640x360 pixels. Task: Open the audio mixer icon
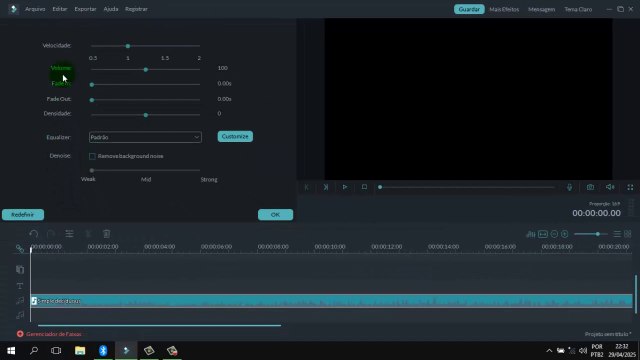[531, 234]
